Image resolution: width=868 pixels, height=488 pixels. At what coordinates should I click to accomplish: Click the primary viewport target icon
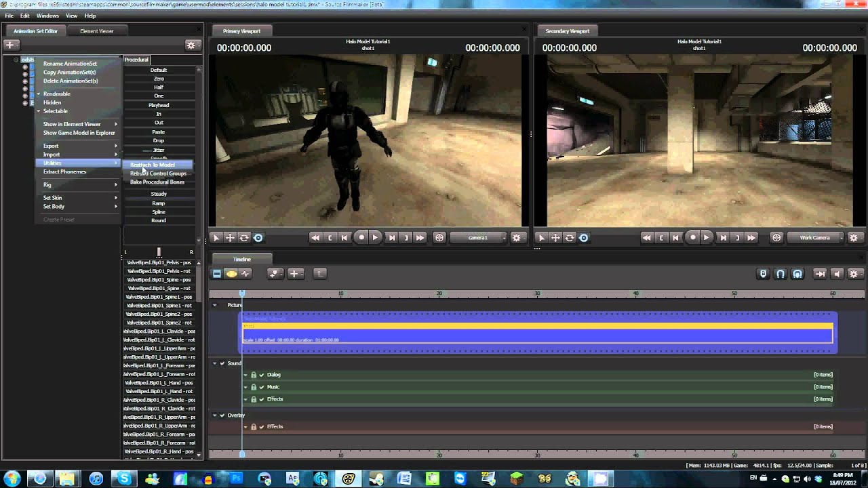pyautogui.click(x=439, y=238)
